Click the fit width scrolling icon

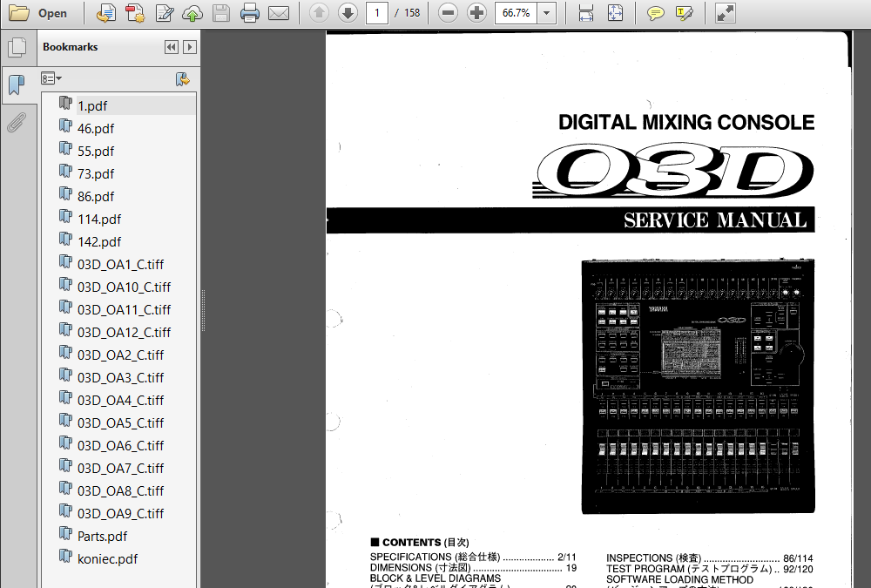point(585,13)
